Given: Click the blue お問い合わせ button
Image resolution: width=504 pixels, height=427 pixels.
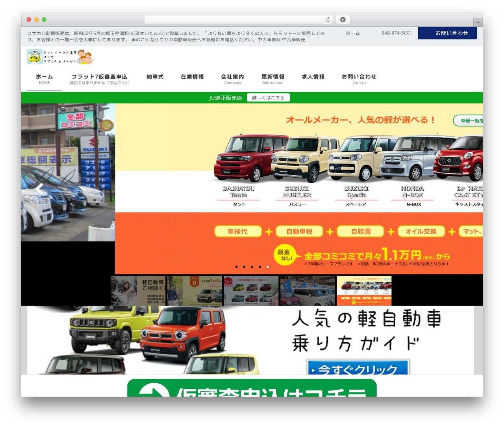Looking at the screenshot, I should [x=447, y=33].
